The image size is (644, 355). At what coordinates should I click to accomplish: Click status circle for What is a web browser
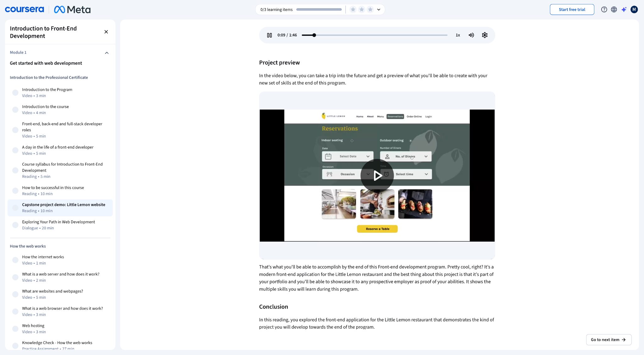(x=15, y=311)
